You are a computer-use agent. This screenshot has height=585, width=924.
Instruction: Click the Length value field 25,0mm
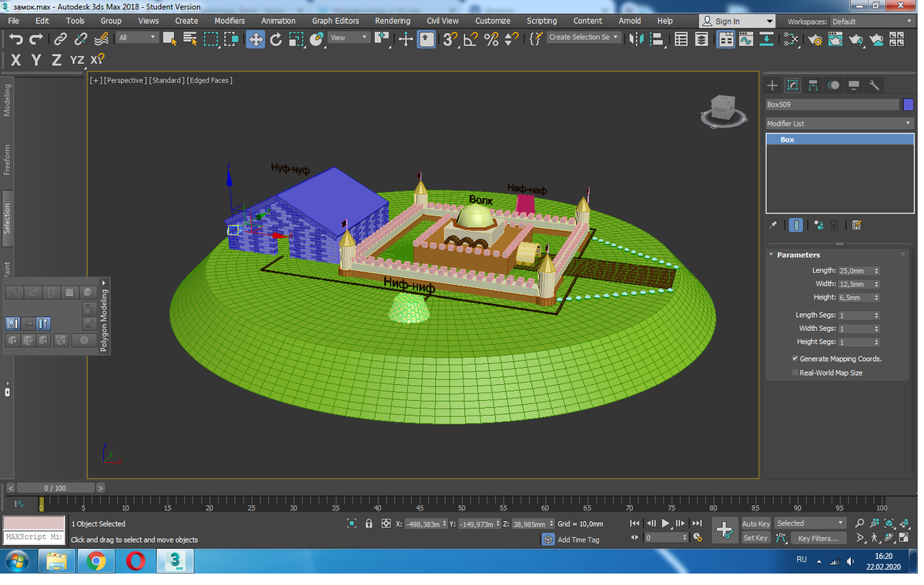pos(855,271)
